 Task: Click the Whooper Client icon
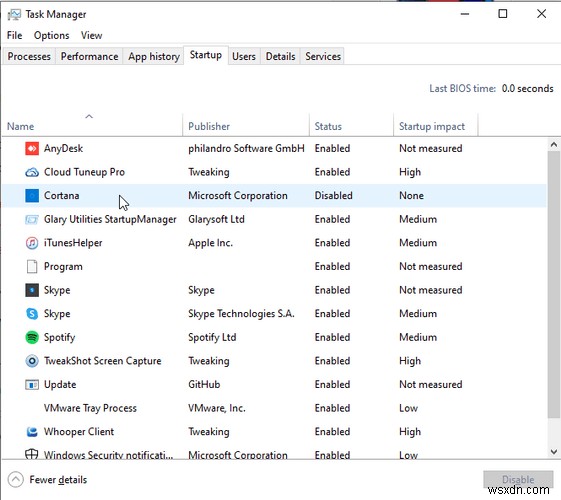click(32, 432)
